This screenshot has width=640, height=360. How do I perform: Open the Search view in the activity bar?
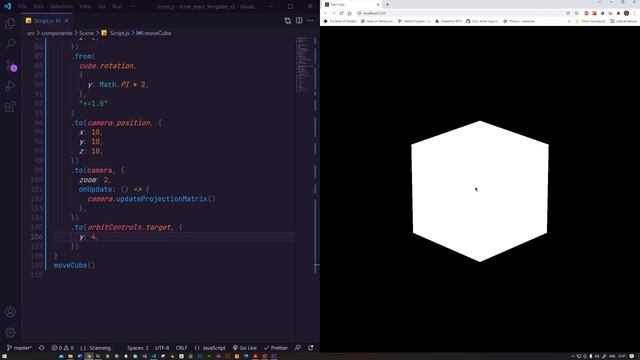pyautogui.click(x=10, y=44)
